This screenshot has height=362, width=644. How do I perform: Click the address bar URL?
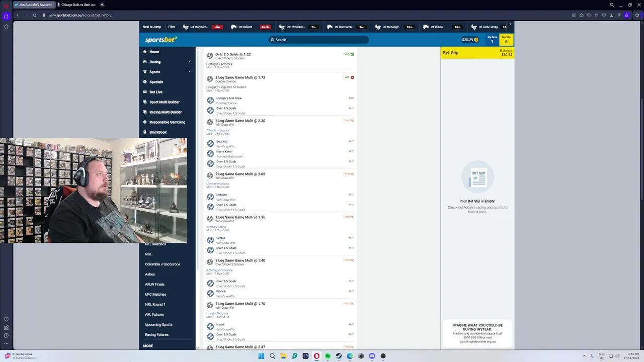[x=80, y=15]
